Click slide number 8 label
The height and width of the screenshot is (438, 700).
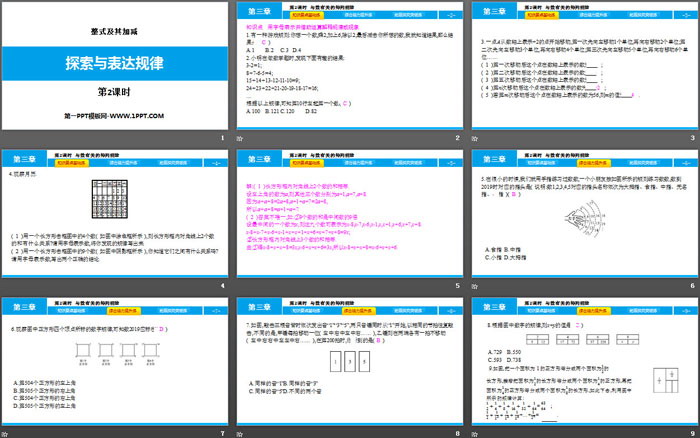point(458,434)
